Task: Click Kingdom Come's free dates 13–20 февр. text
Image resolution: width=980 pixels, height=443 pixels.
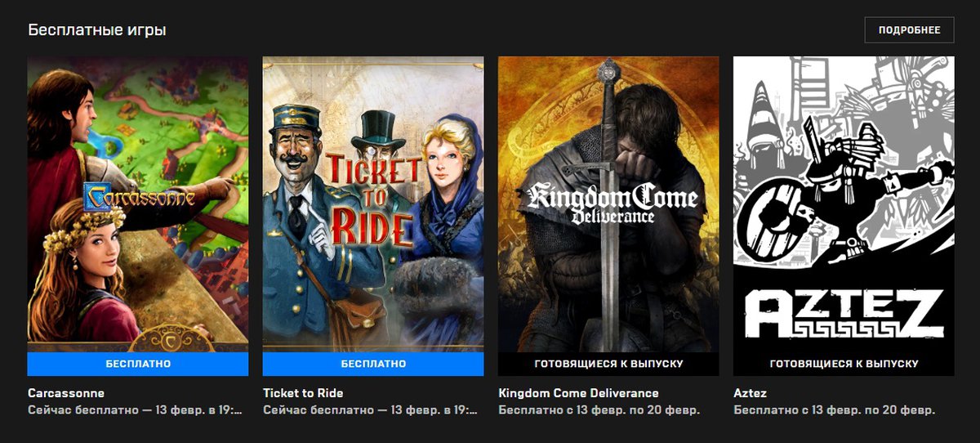Action: (599, 409)
